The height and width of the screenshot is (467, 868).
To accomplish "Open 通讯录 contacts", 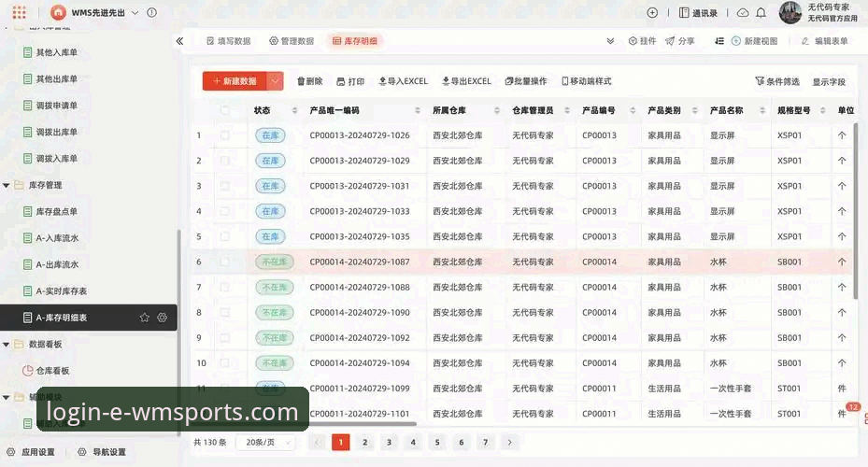I will [x=698, y=13].
